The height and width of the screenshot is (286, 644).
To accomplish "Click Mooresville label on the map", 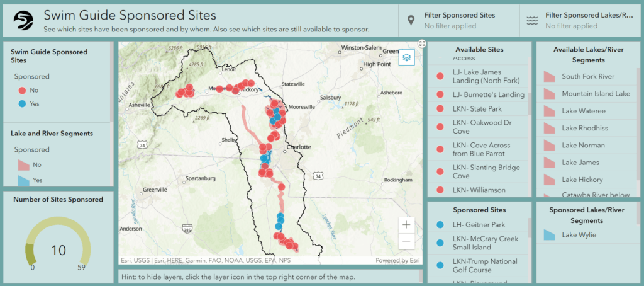I will [301, 107].
